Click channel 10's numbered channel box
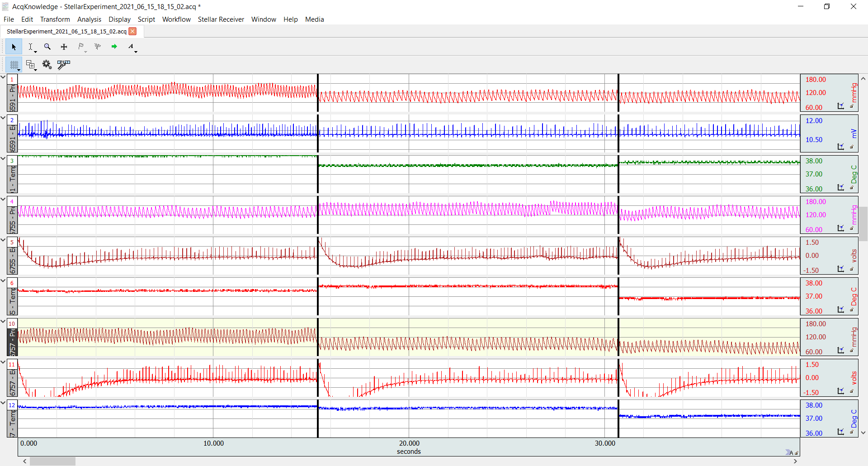Viewport: 868px width, 466px height. point(12,323)
